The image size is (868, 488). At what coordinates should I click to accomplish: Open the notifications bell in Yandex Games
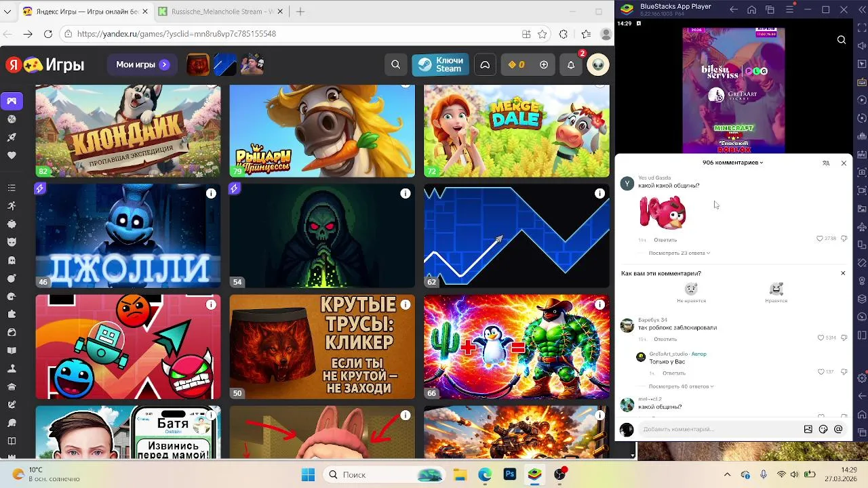click(571, 64)
